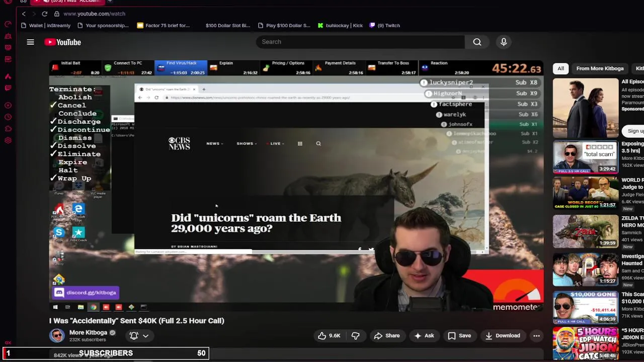Click the search magnifier button
This screenshot has height=362, width=644.
tap(477, 42)
